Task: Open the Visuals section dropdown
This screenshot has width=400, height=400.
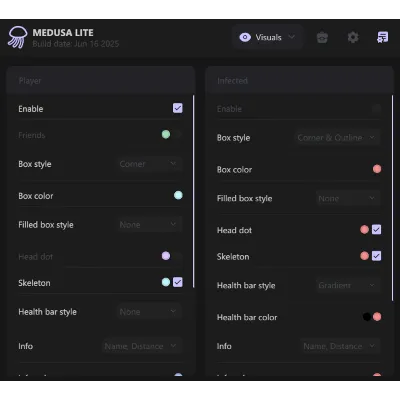Action: (x=268, y=37)
